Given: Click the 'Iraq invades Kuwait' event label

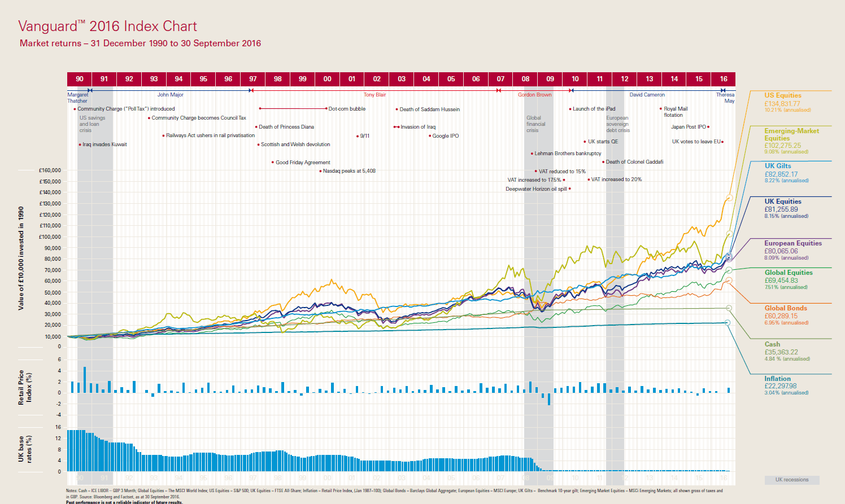Looking at the screenshot, I should (104, 144).
